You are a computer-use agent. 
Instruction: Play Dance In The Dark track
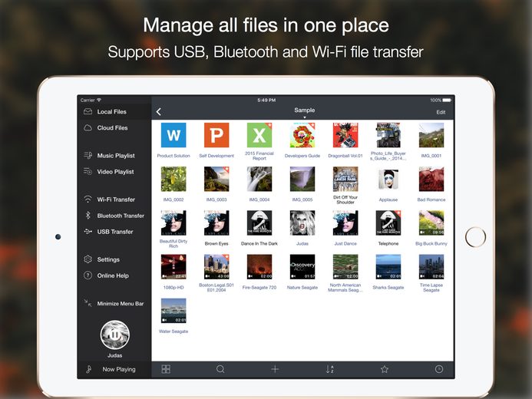tap(259, 223)
